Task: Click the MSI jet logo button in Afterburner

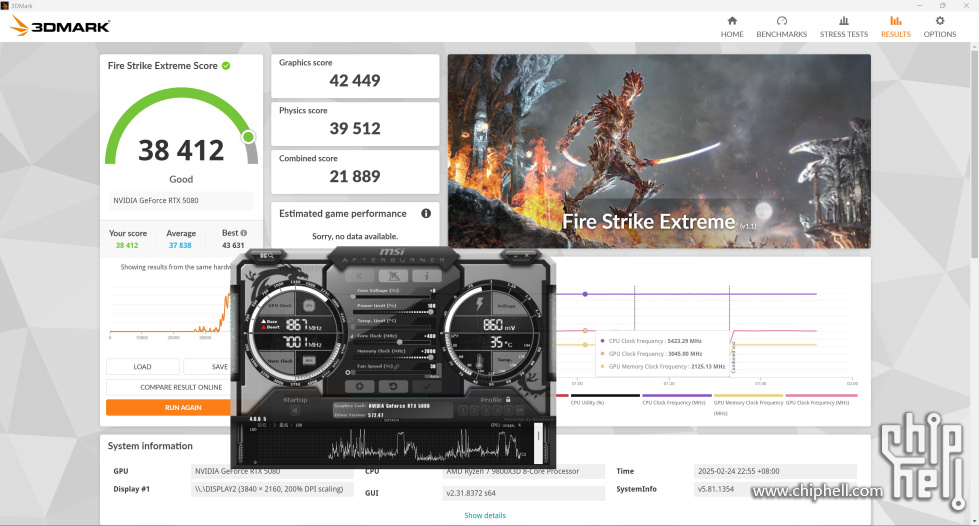Action: pyautogui.click(x=393, y=275)
